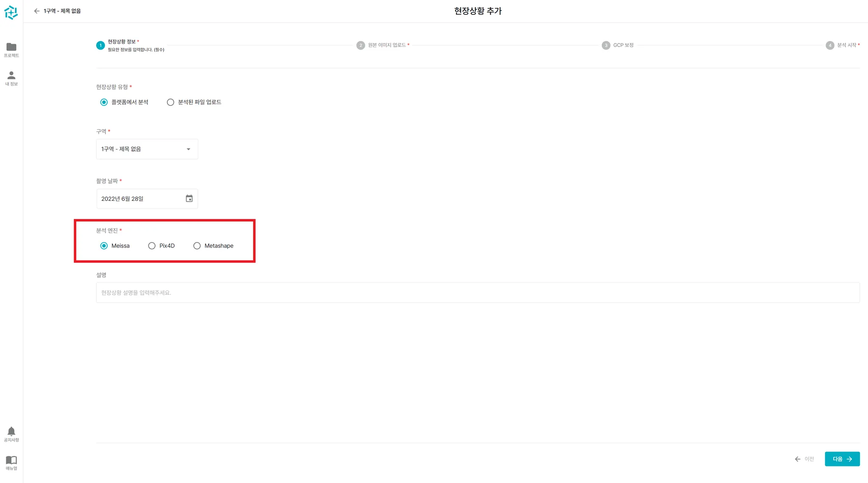Open the 프로젝트 folder icon
Image resolution: width=868 pixels, height=483 pixels.
(11, 47)
